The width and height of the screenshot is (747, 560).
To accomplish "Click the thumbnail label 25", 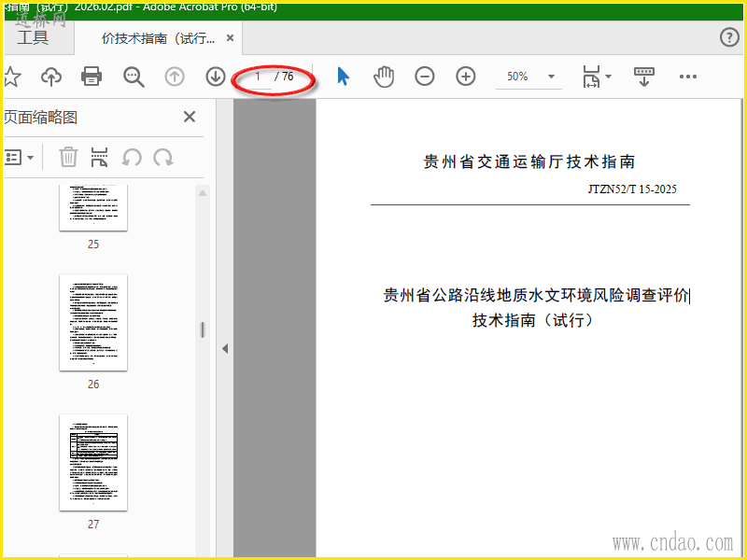I will point(93,245).
